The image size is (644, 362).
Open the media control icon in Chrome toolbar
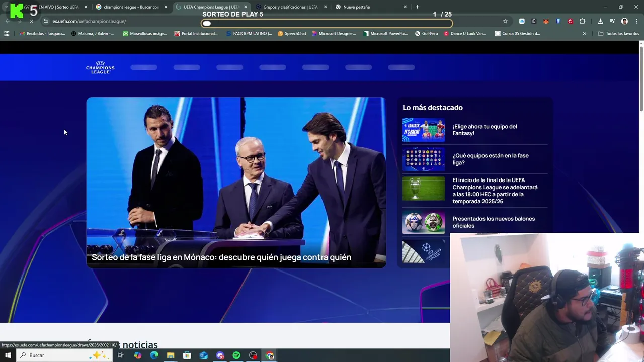click(x=612, y=21)
